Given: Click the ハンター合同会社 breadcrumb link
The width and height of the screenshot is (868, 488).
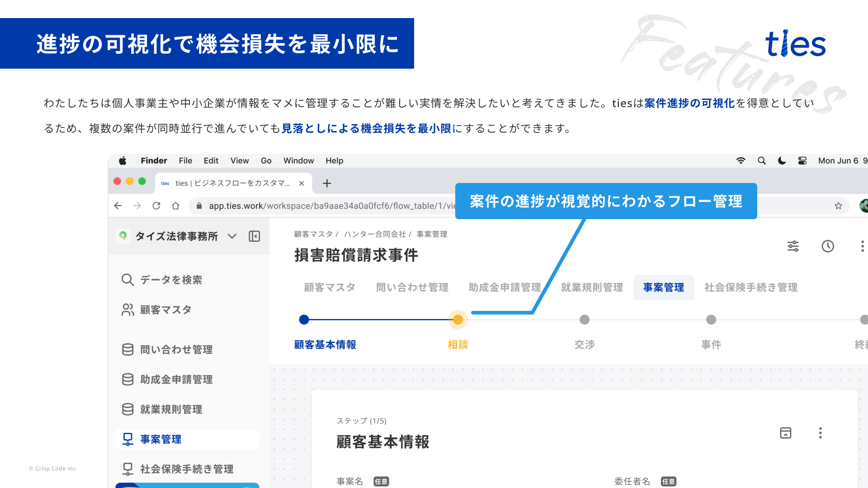Looking at the screenshot, I should click(x=375, y=234).
